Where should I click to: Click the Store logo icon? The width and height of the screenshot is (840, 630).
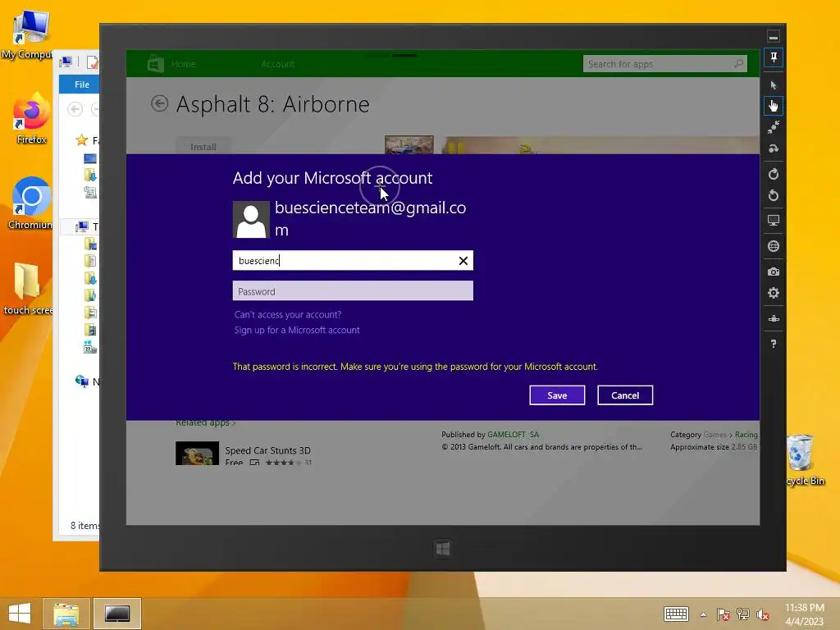(x=155, y=64)
